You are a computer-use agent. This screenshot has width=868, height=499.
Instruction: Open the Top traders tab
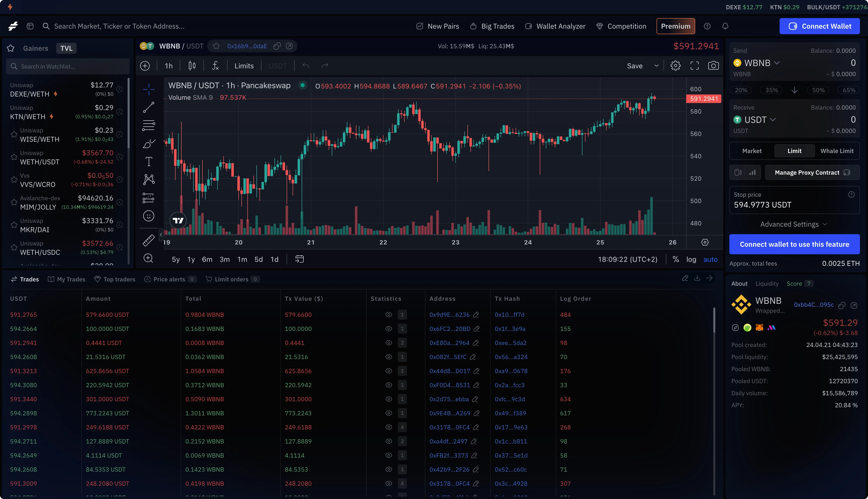tap(115, 279)
